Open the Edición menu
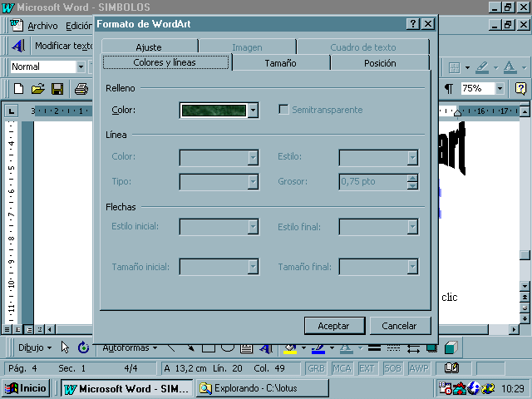 pos(79,26)
